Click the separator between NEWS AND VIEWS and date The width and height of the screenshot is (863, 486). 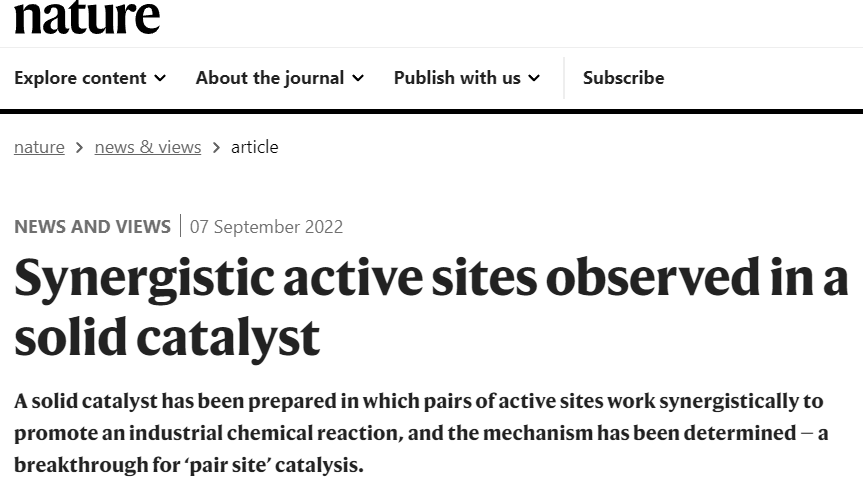pos(181,226)
